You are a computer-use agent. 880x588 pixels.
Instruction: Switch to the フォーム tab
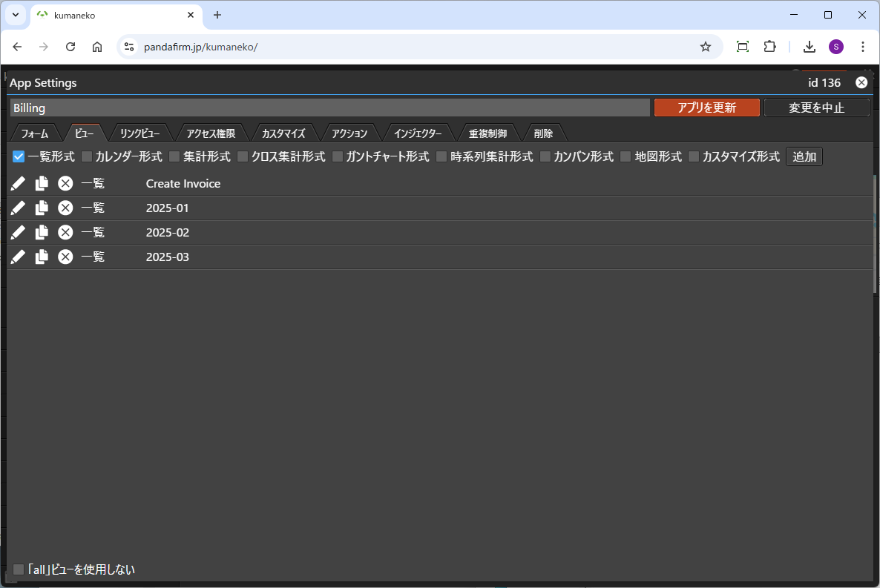coord(35,133)
